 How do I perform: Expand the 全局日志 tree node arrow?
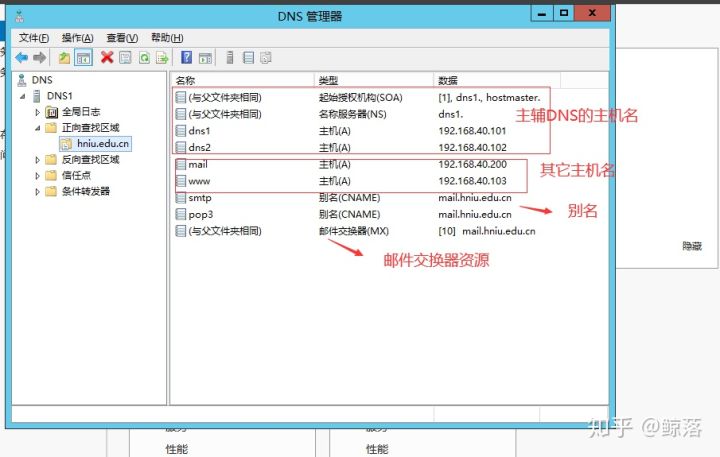(x=38, y=112)
